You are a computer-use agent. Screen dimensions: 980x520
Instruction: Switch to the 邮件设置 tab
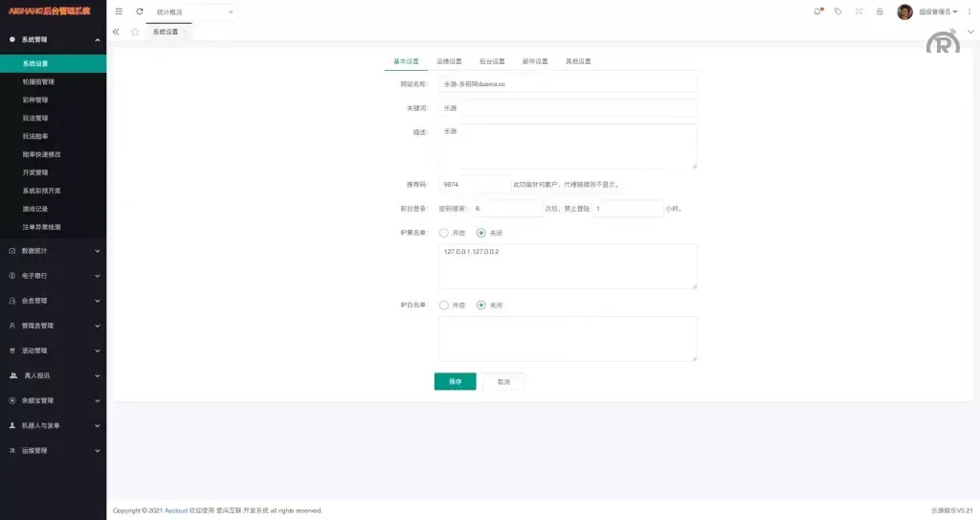point(535,61)
